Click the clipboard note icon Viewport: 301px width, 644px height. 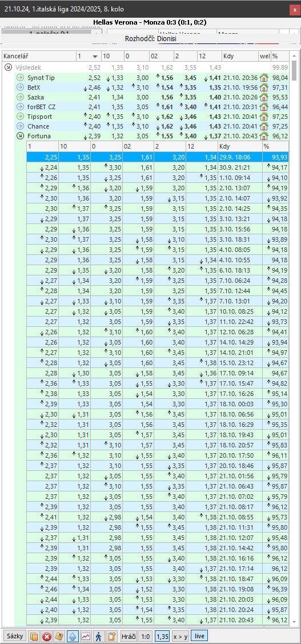coord(111,636)
